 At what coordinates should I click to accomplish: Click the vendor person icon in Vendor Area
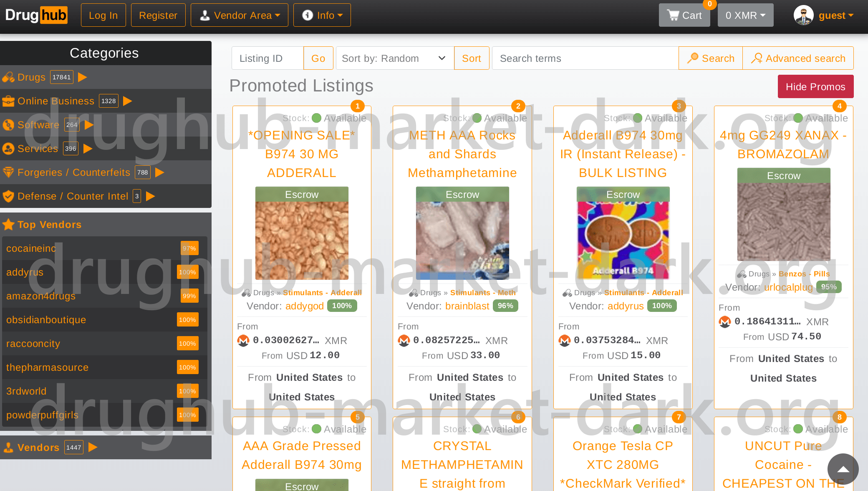click(x=205, y=15)
